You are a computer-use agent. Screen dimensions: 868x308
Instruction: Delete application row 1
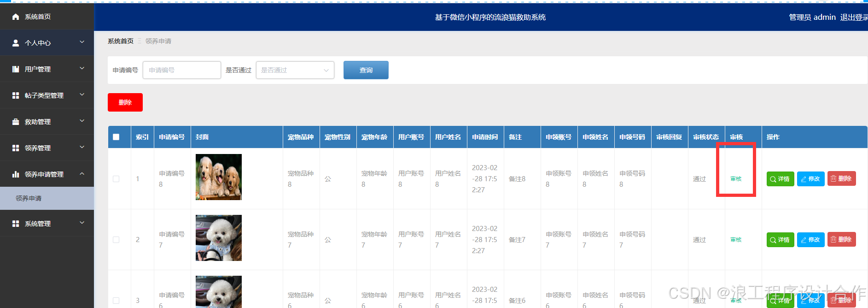[x=841, y=178]
